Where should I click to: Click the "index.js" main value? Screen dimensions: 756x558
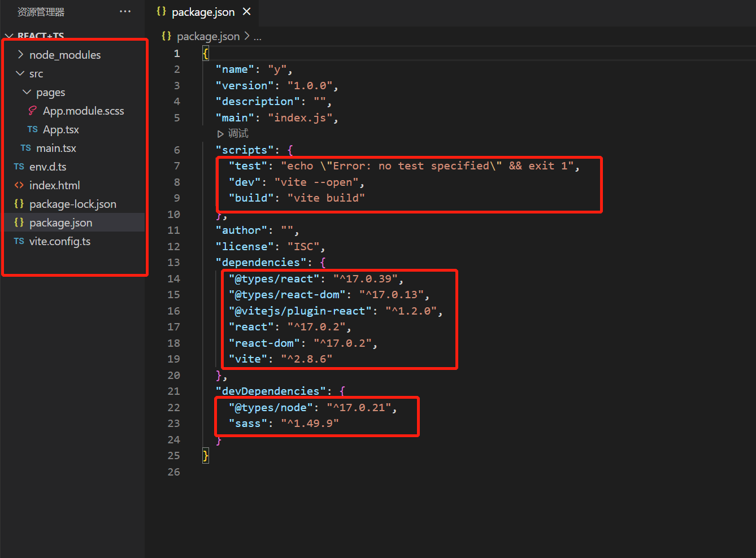[x=300, y=118]
